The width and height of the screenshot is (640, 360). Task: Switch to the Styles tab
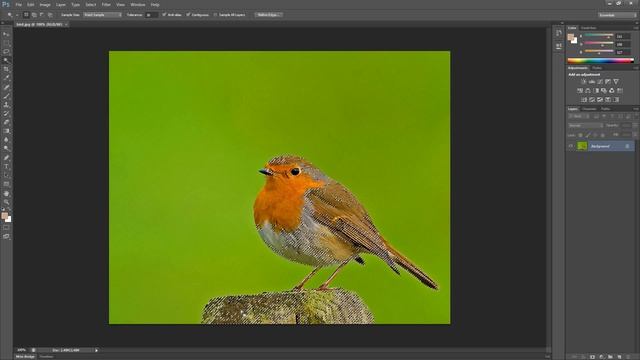(597, 68)
